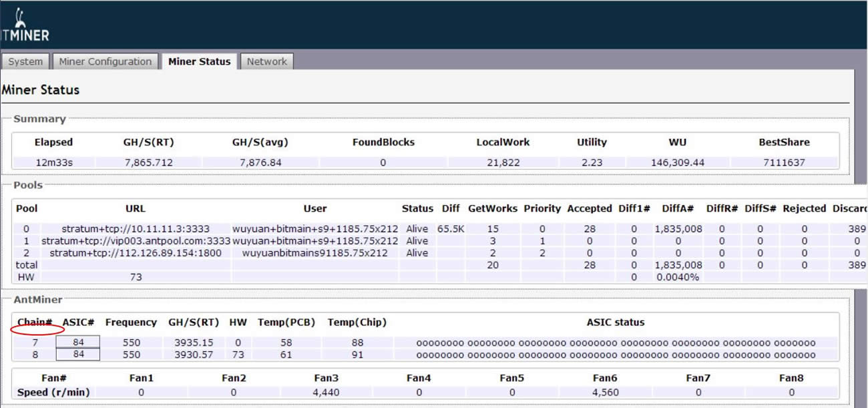Select the Miner Status tab
Viewport: 868px width, 408px height.
point(199,61)
